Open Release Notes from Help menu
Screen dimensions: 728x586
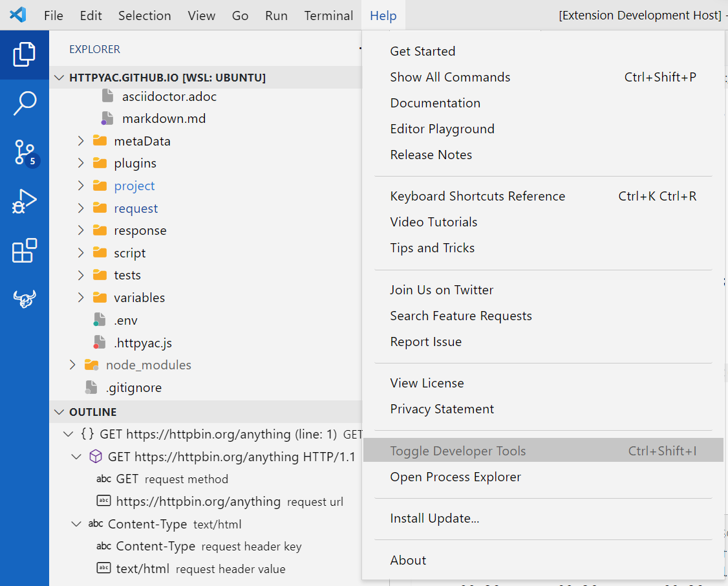click(431, 155)
